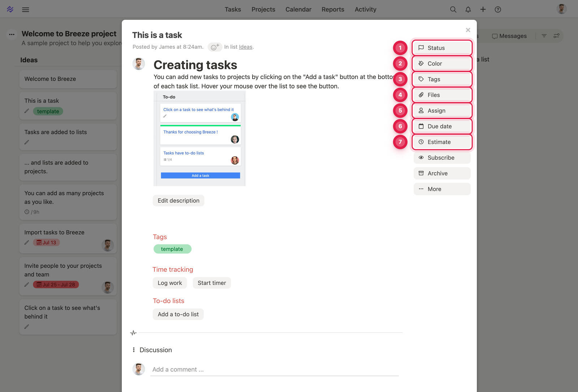Open Tasks are added to lists card
This screenshot has height=392, width=578.
(68, 137)
